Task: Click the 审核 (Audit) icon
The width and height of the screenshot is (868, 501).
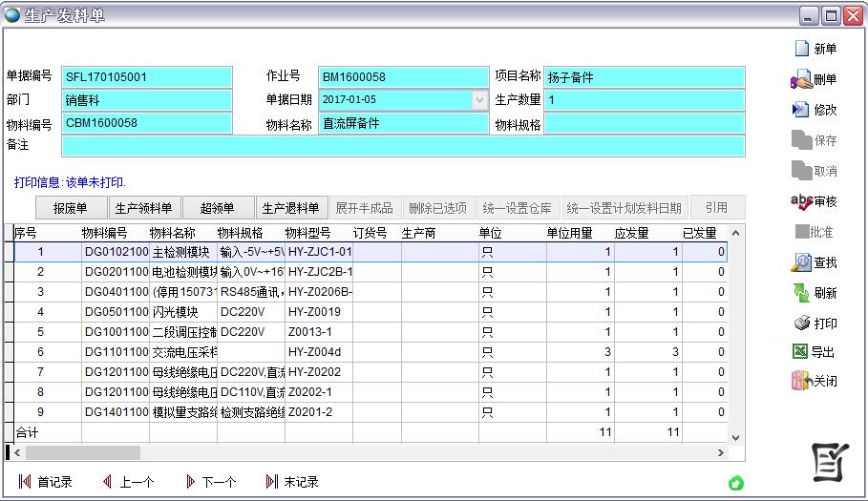Action: (802, 201)
